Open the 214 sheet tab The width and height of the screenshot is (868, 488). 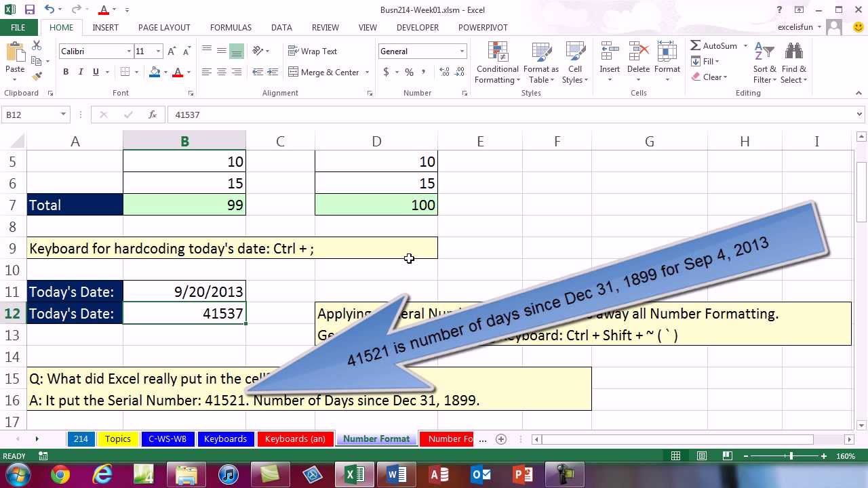(x=81, y=439)
